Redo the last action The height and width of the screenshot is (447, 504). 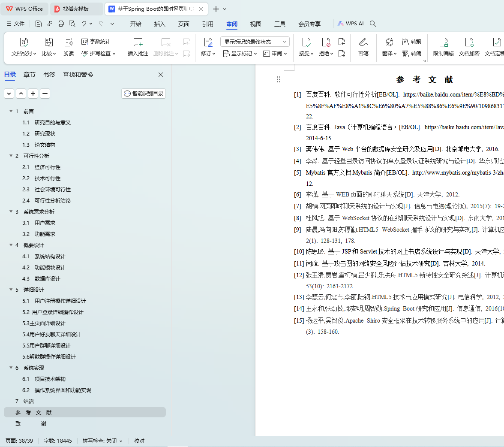pos(101,24)
